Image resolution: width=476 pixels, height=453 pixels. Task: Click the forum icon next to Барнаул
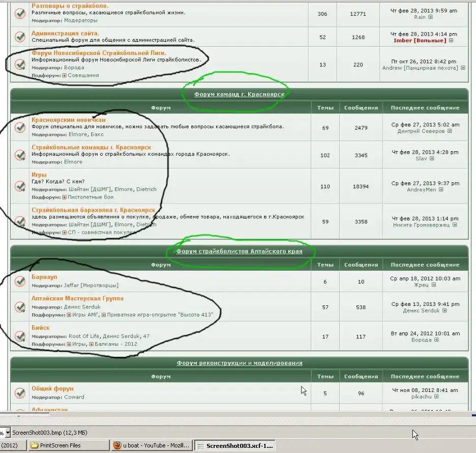tap(20, 281)
